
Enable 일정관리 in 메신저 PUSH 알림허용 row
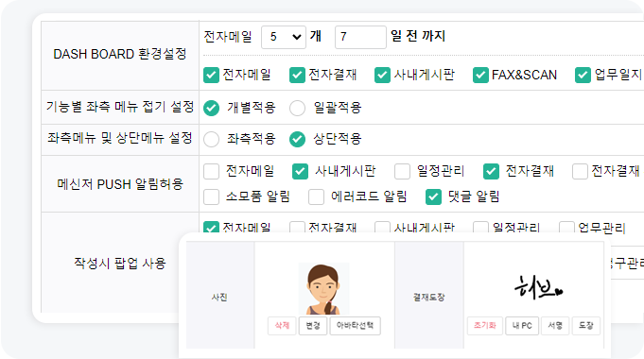point(402,172)
